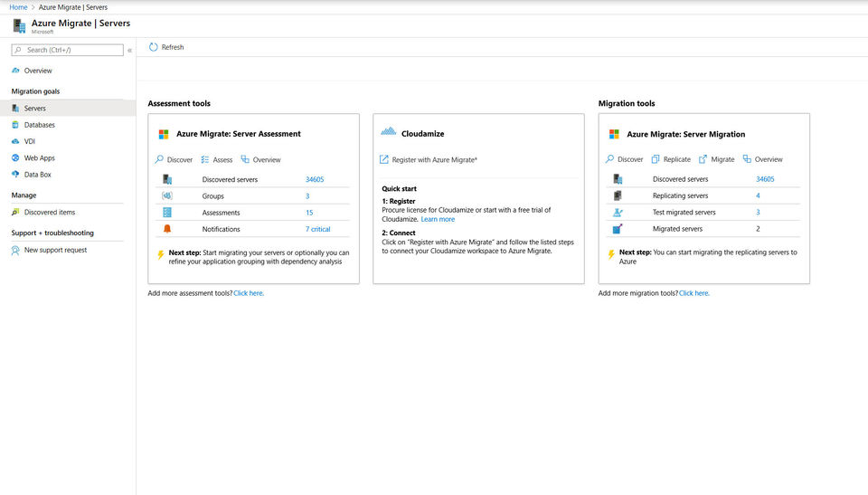Click Overview in Server Assessment card
Screen dimensions: 868x495
[x=266, y=159]
